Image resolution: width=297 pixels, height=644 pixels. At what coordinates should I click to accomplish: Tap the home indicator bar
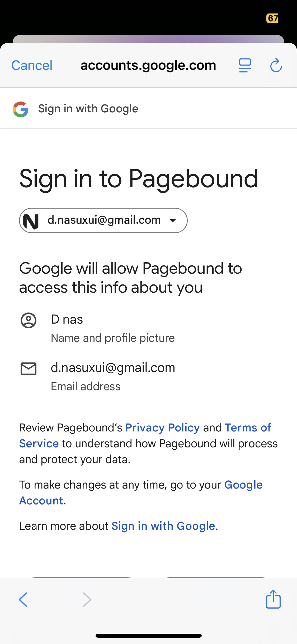coord(148,636)
